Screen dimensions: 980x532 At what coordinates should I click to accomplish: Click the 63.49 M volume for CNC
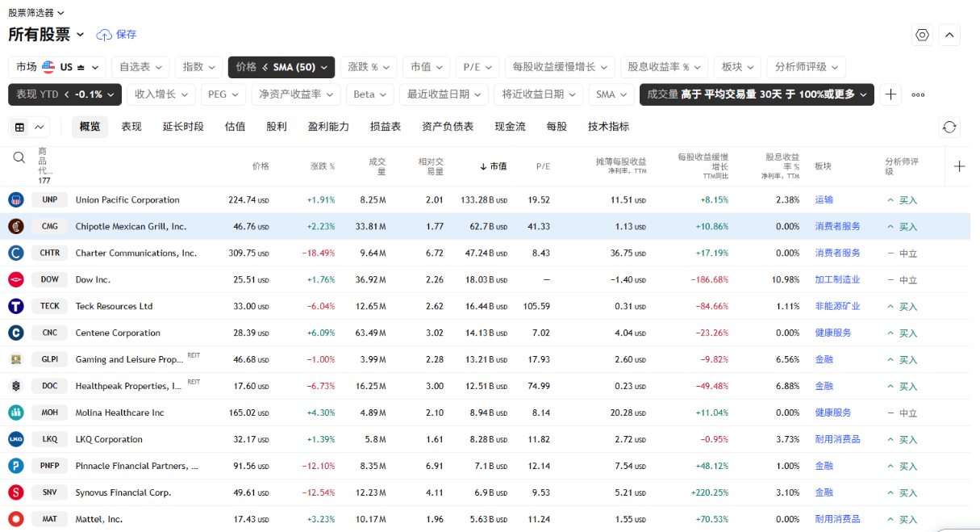[x=370, y=333]
